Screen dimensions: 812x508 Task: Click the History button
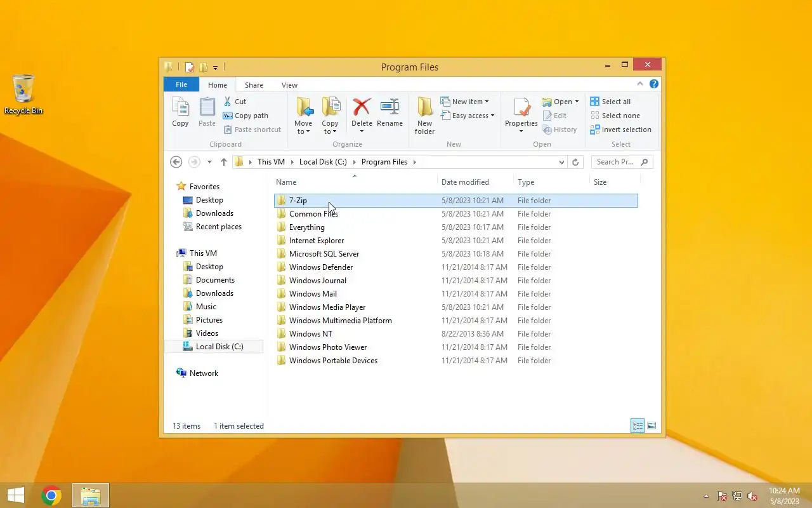(559, 130)
